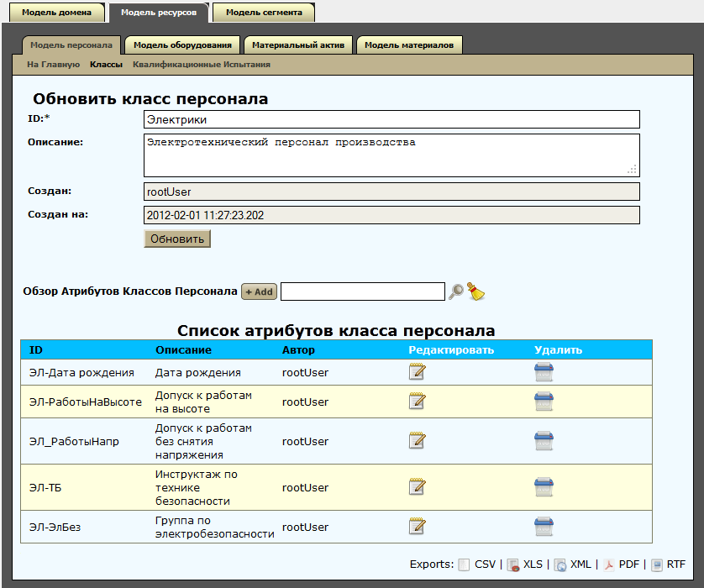Edit the ЭЛ-ЭлБез attribute
The height and width of the screenshot is (588, 704).
[x=417, y=527]
